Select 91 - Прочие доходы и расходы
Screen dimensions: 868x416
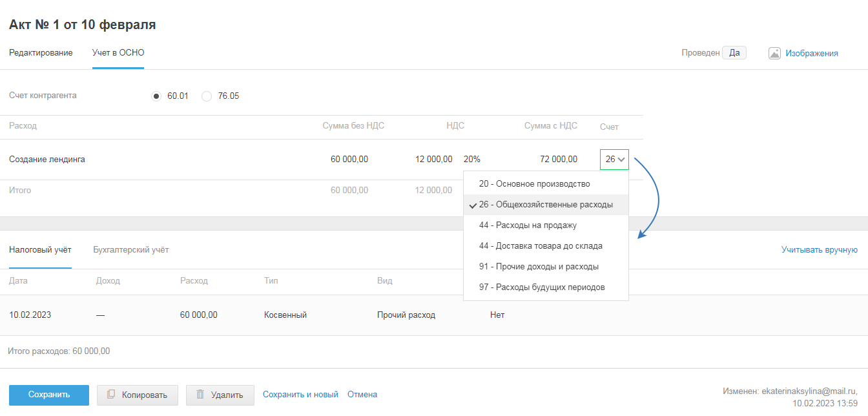tap(538, 267)
